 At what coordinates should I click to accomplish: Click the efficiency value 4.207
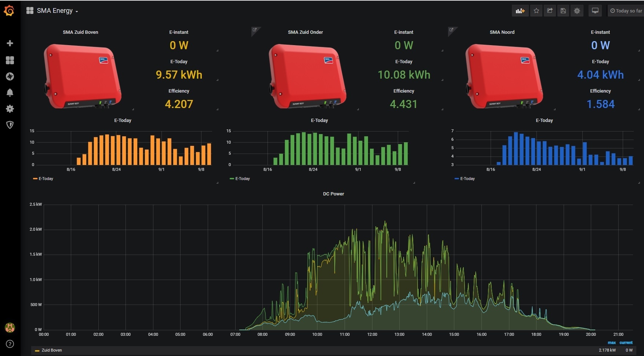click(x=179, y=104)
